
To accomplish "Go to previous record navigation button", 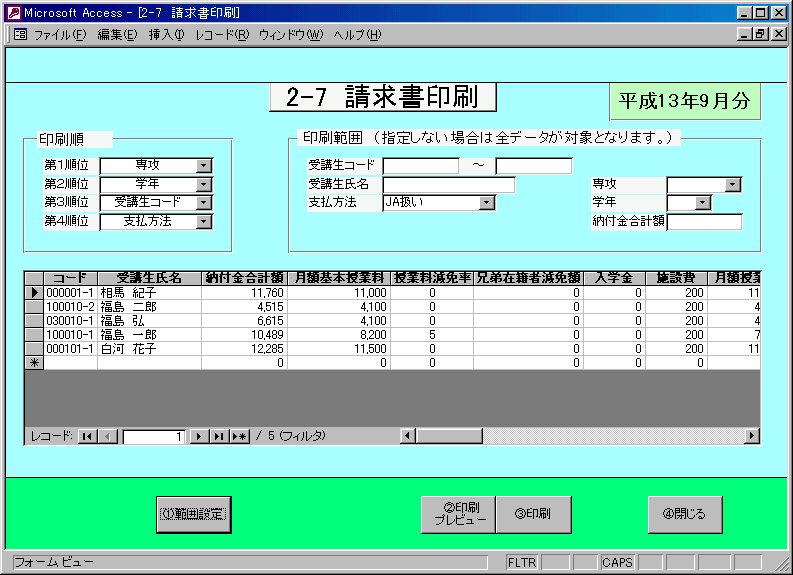I will pos(108,436).
